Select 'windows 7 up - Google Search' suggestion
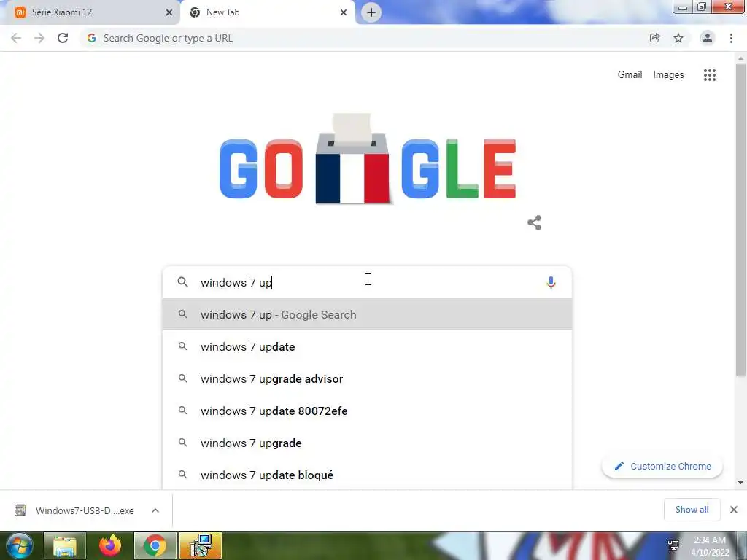Screen dimensions: 747x560 (367, 315)
